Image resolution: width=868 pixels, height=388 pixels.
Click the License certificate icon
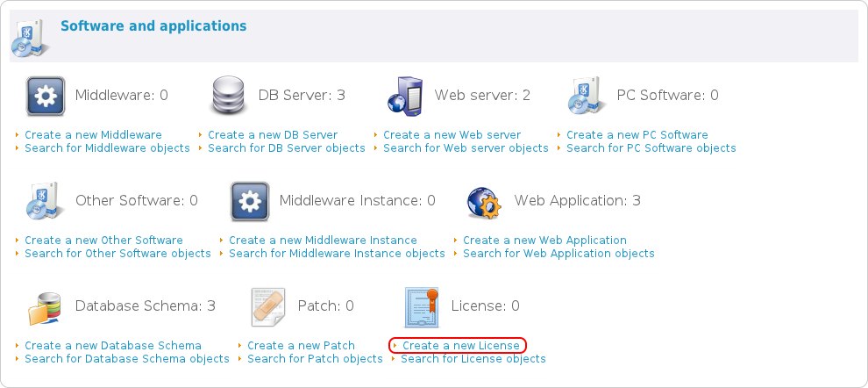point(422,307)
